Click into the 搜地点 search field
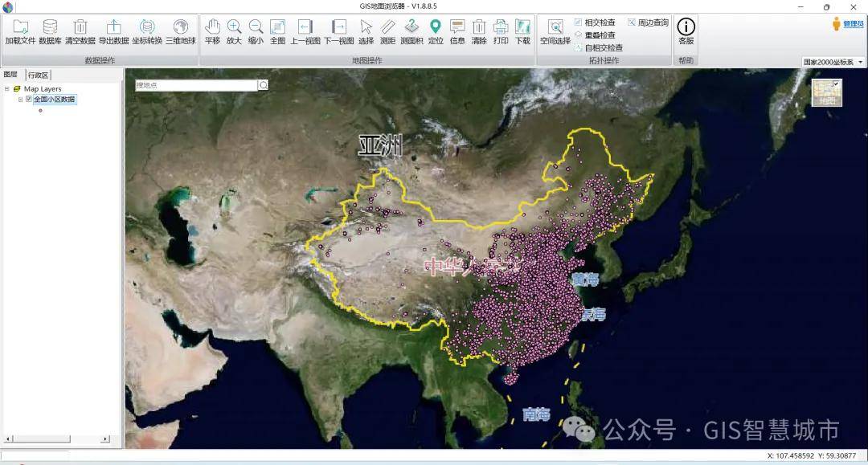Image resolution: width=868 pixels, height=465 pixels. coord(195,85)
